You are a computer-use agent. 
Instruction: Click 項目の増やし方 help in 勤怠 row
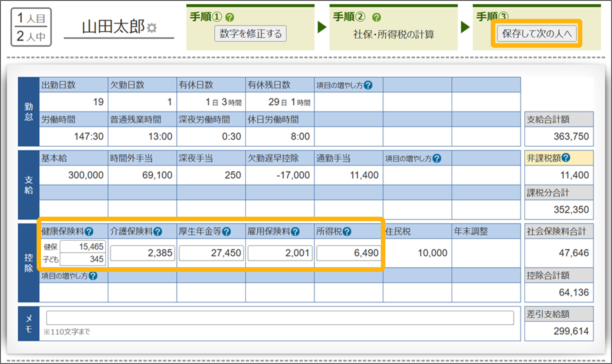[368, 85]
